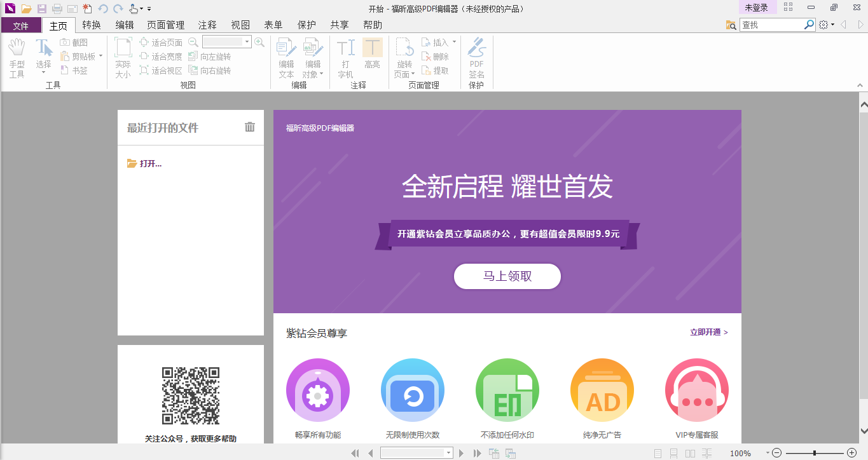Open the 文件 (File) menu

[x=21, y=25]
